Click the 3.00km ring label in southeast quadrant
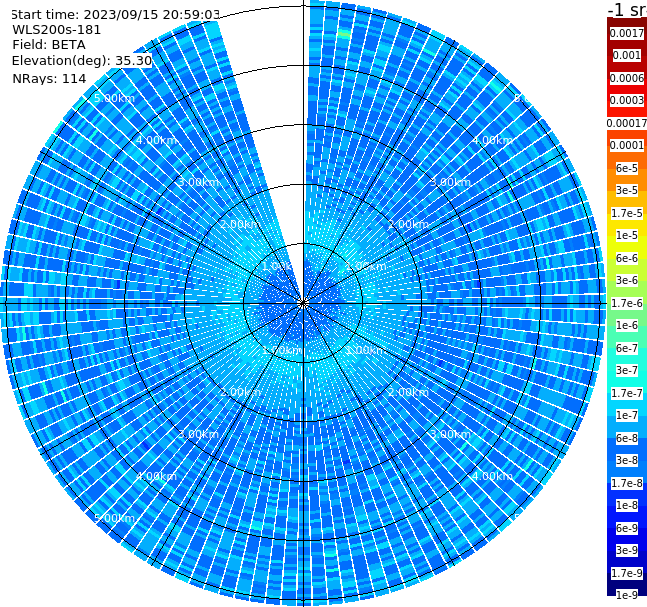This screenshot has width=647, height=607. (x=450, y=434)
